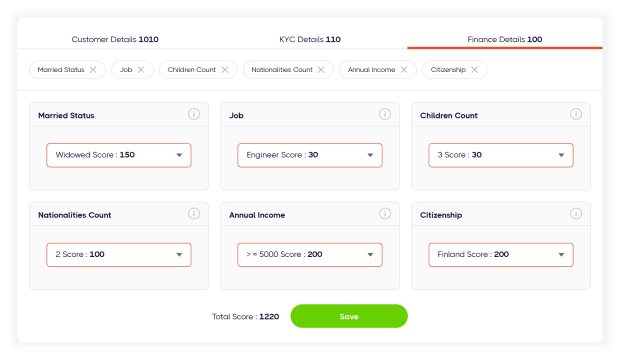Switch to Customer Details tab
This screenshot has width=620, height=360.
pos(115,39)
